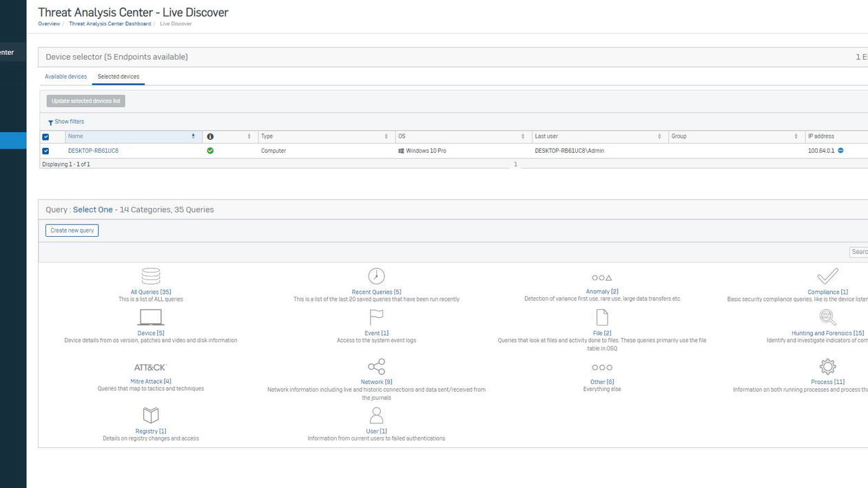Open the Hunting and Forensics magnifier icon
The height and width of the screenshot is (488, 868).
click(826, 317)
